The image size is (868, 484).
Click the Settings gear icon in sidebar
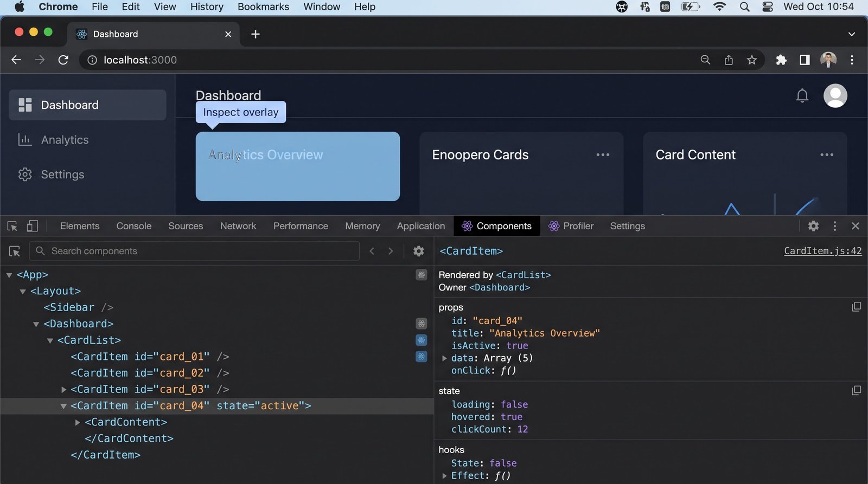coord(25,175)
